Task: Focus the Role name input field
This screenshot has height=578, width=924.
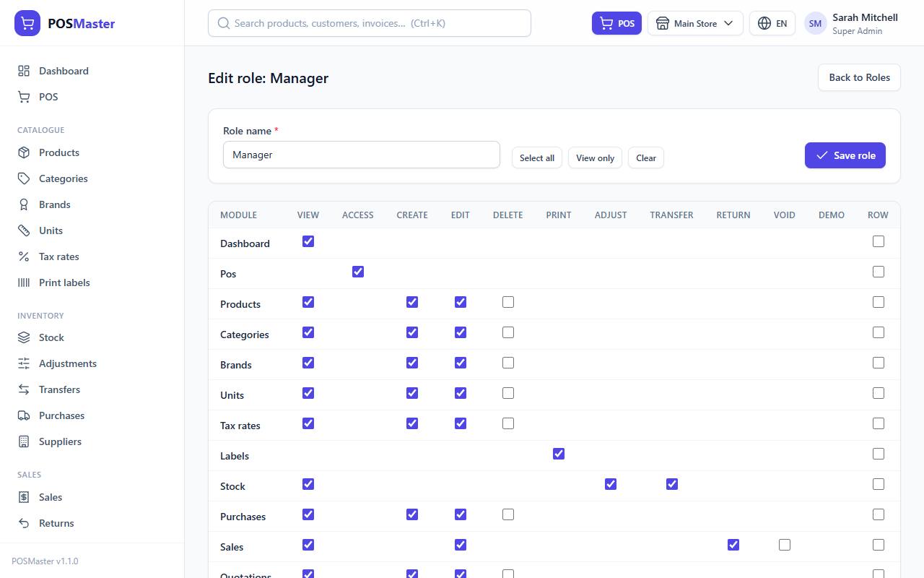Action: coord(362,155)
